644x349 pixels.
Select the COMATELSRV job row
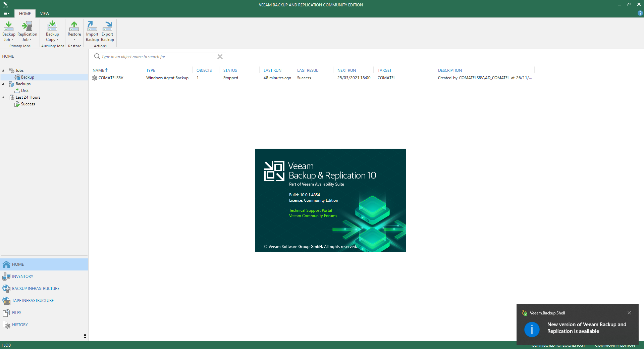[x=111, y=78]
